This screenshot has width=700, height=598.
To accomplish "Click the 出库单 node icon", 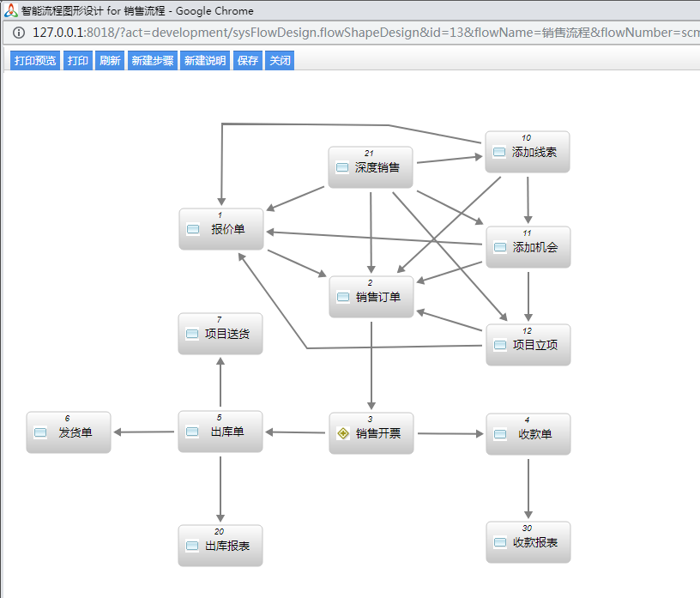I will [192, 432].
